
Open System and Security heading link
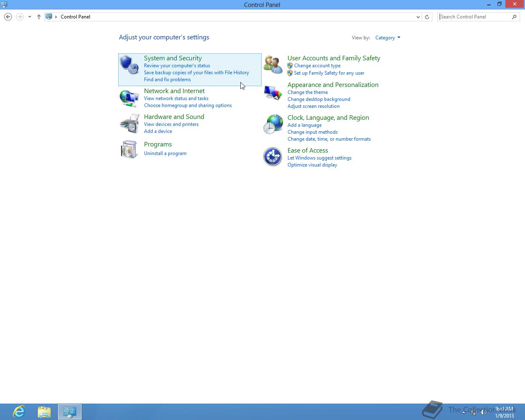pos(173,58)
